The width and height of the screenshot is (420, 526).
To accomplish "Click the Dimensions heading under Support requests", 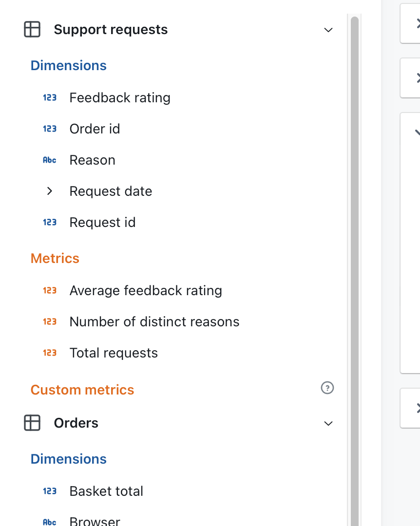I will (68, 65).
